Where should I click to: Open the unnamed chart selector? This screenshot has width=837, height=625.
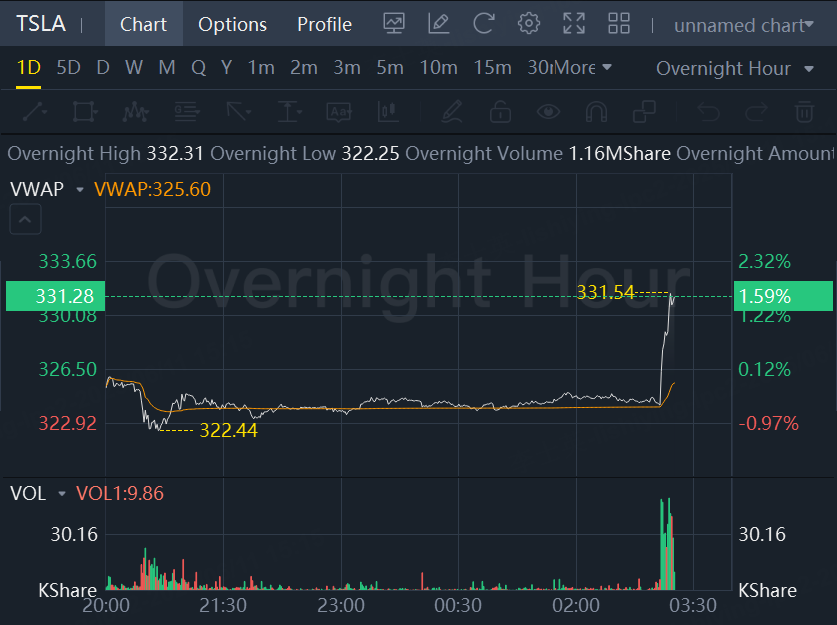744,25
